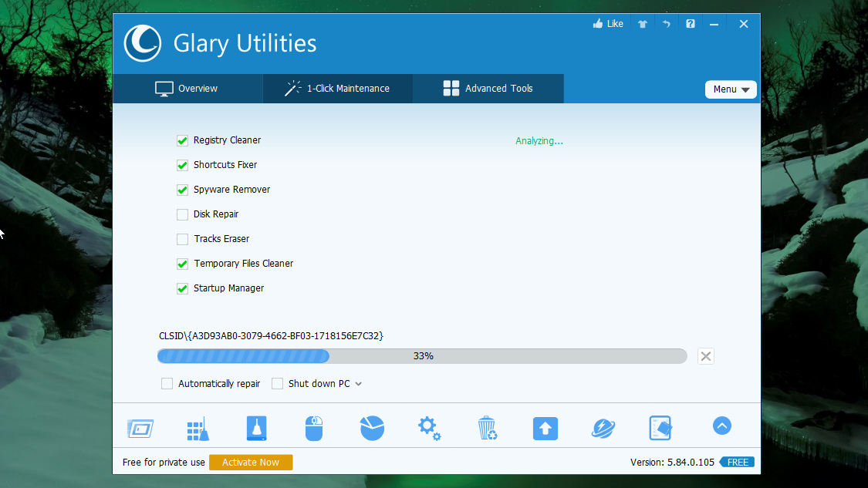868x488 pixels.
Task: Click the 33% progress bar
Action: pyautogui.click(x=422, y=355)
